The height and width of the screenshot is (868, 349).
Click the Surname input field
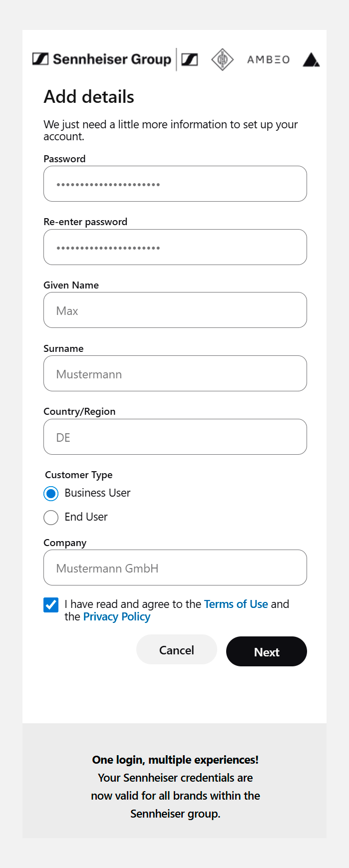[x=175, y=373]
